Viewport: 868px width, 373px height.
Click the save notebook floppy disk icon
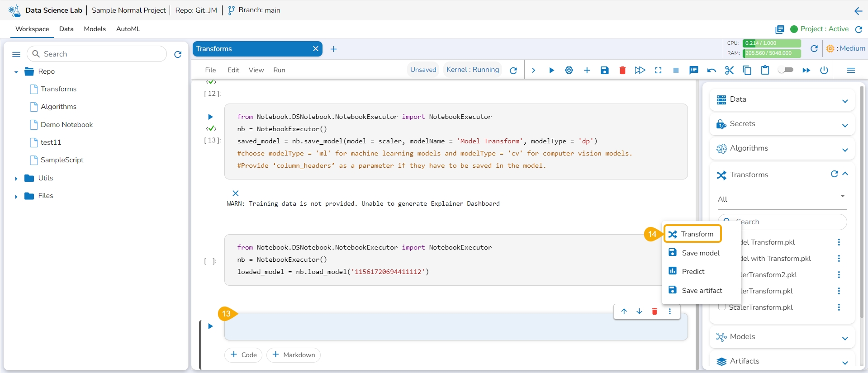pos(604,70)
